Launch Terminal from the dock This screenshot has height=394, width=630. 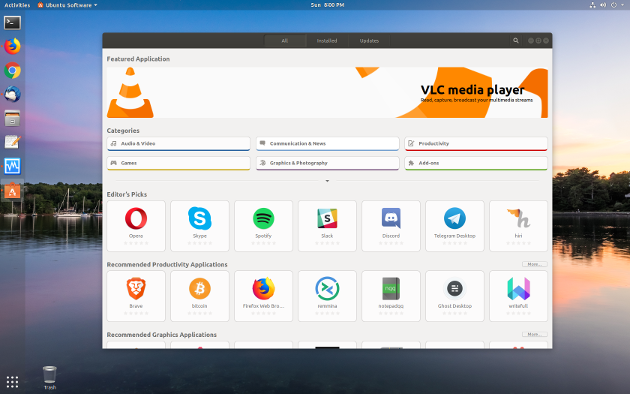click(x=12, y=23)
